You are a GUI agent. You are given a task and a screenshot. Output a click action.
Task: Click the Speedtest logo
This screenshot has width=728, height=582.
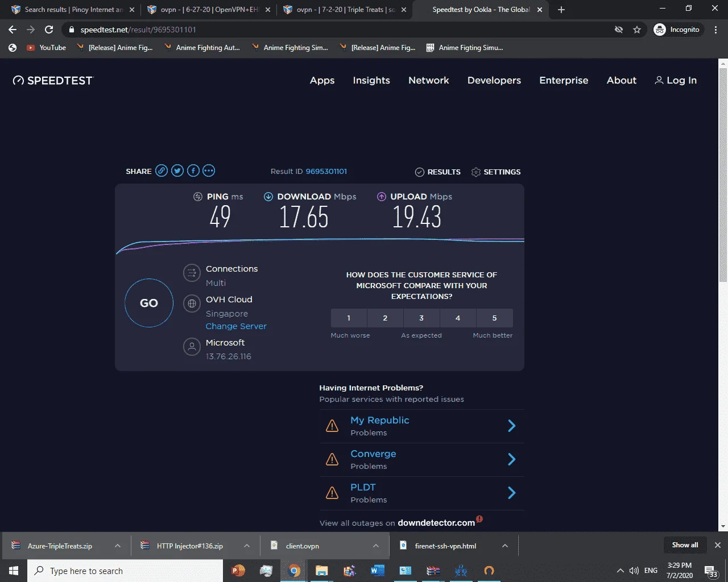click(x=53, y=81)
